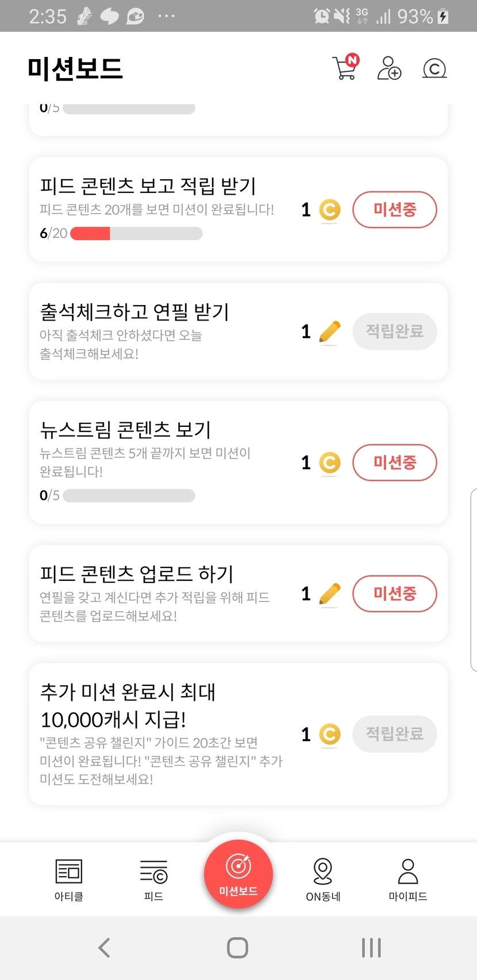Open the 마이피드 tab
Screen dimensions: 477x980
(x=407, y=879)
